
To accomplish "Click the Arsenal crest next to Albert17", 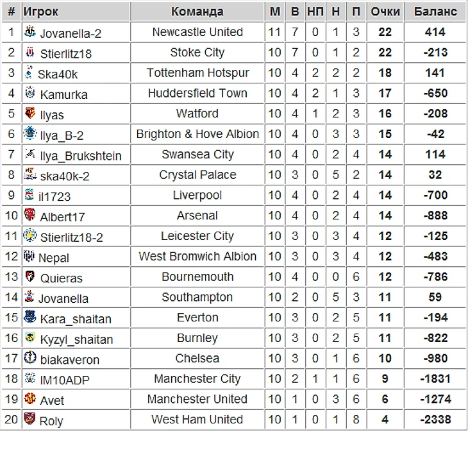I will (x=29, y=216).
